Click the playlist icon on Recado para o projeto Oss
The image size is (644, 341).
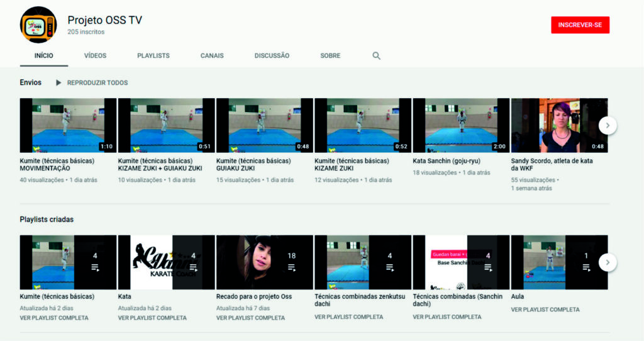(x=291, y=267)
